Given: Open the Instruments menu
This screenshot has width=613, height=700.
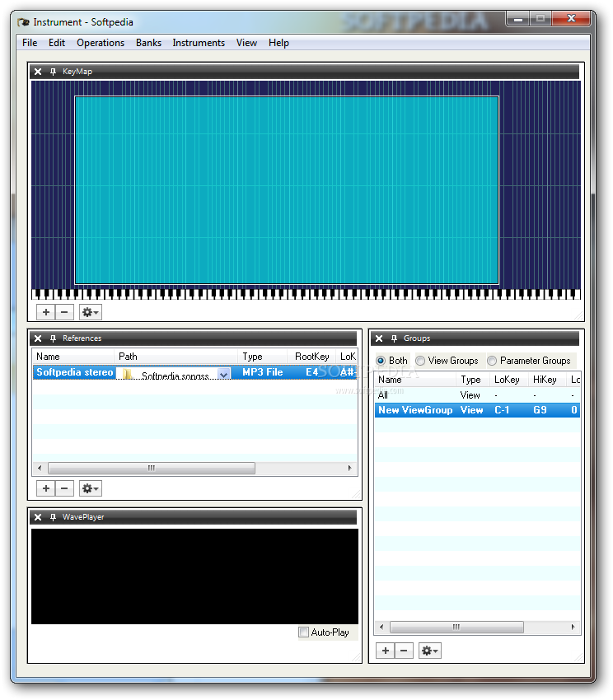Looking at the screenshot, I should 199,43.
